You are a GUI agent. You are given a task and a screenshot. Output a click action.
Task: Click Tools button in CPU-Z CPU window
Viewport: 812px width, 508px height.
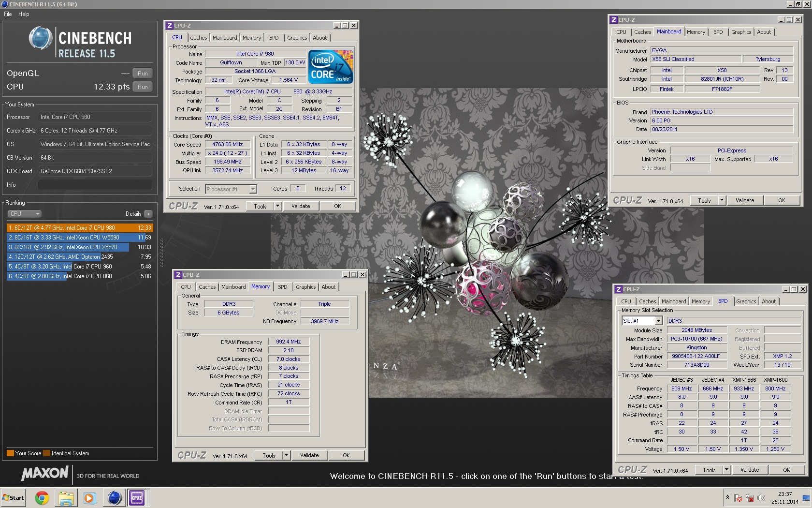(260, 207)
